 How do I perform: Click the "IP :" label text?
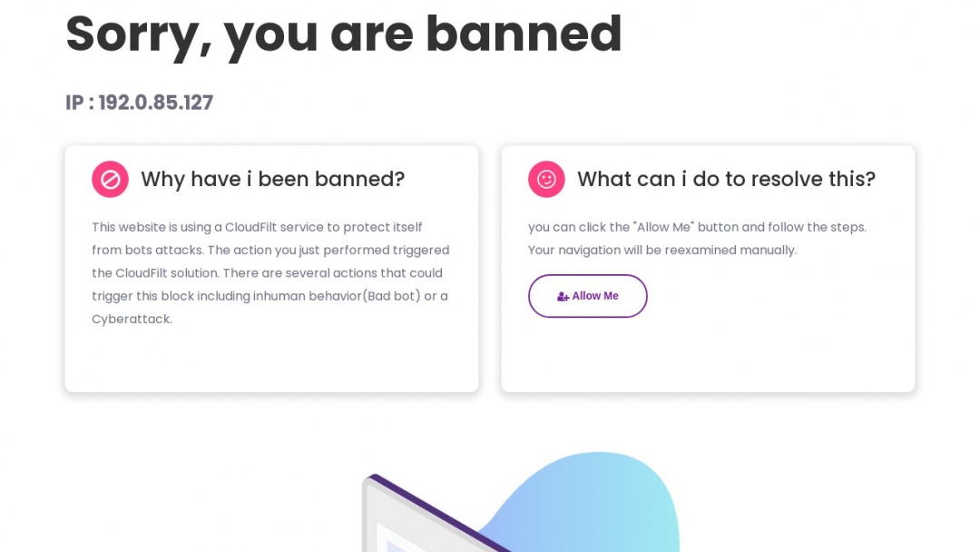80,103
